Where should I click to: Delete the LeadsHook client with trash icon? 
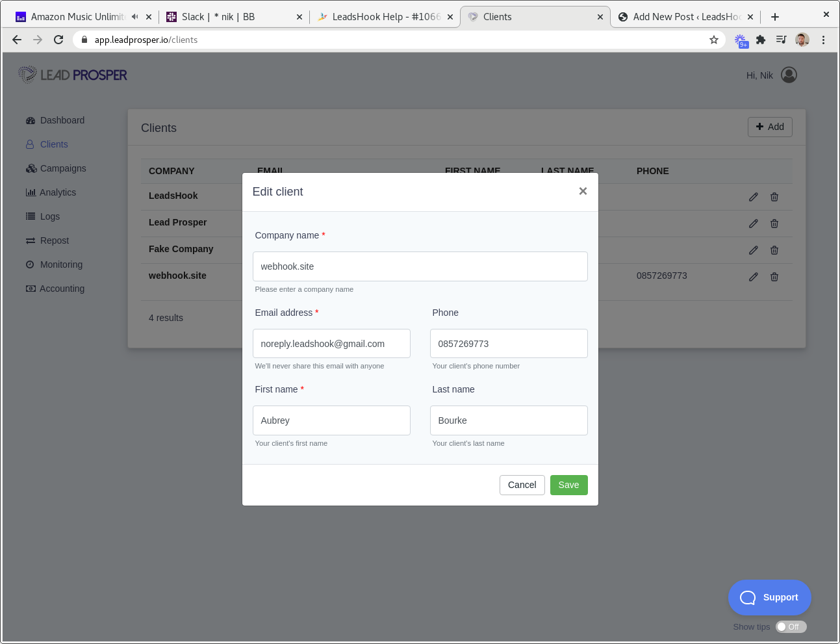pyautogui.click(x=774, y=197)
